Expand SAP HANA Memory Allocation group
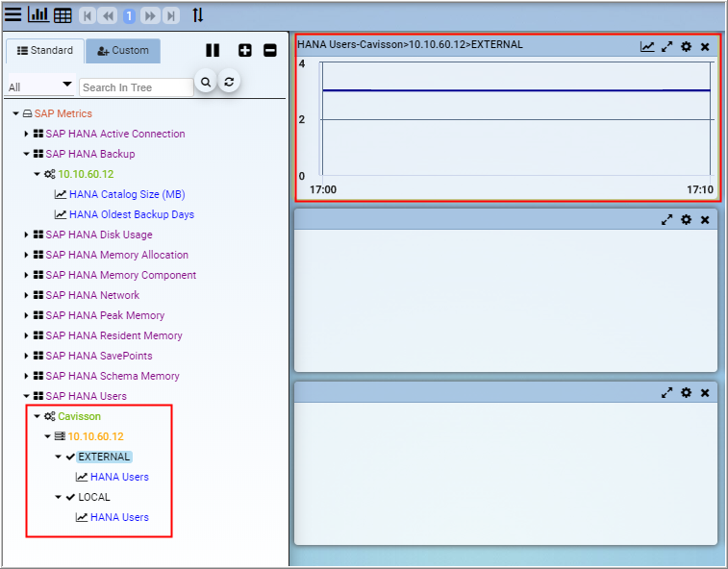This screenshot has height=569, width=728. pyautogui.click(x=27, y=255)
